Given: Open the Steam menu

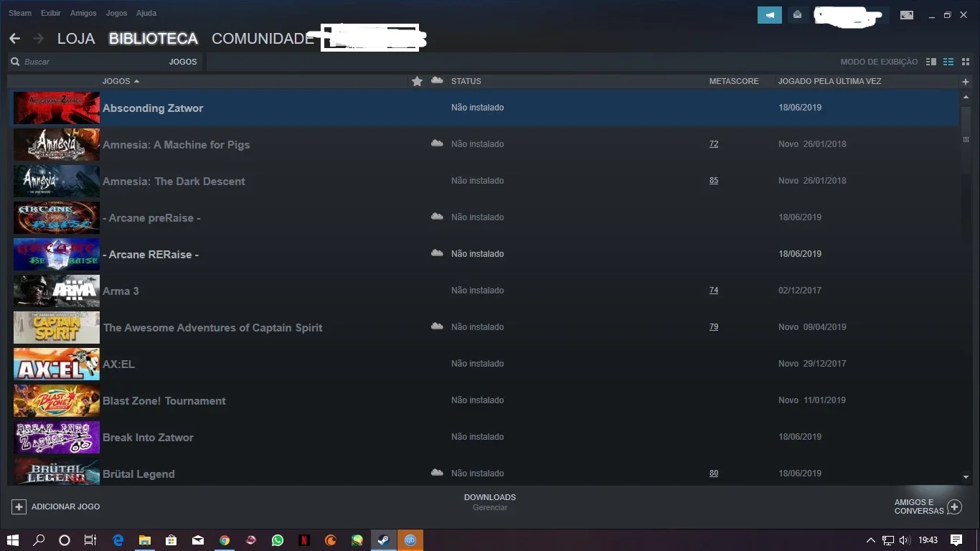Looking at the screenshot, I should (20, 13).
